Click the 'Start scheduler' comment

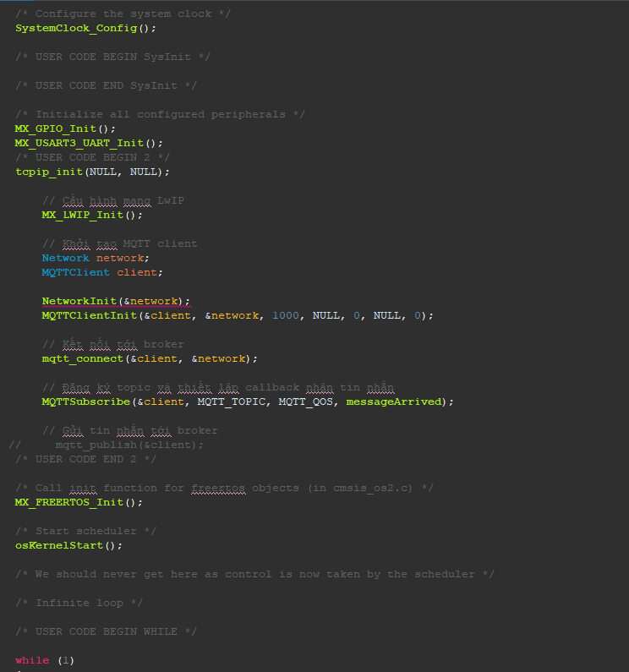pos(85,531)
